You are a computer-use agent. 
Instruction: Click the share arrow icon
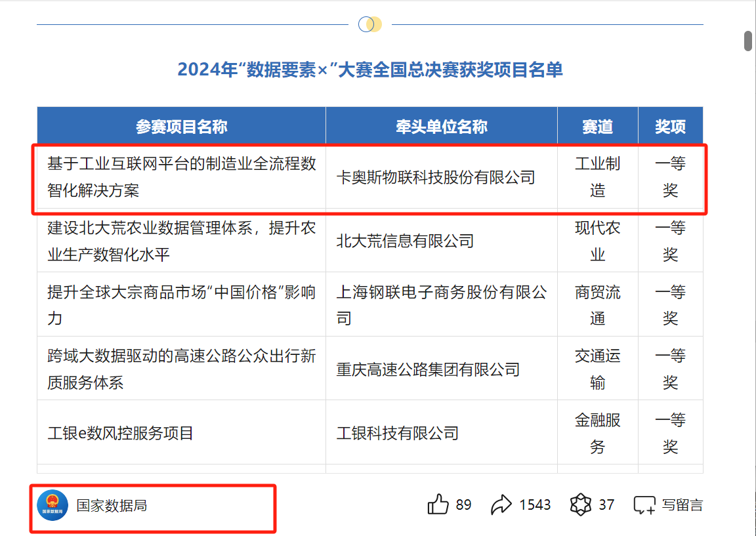[x=501, y=505]
